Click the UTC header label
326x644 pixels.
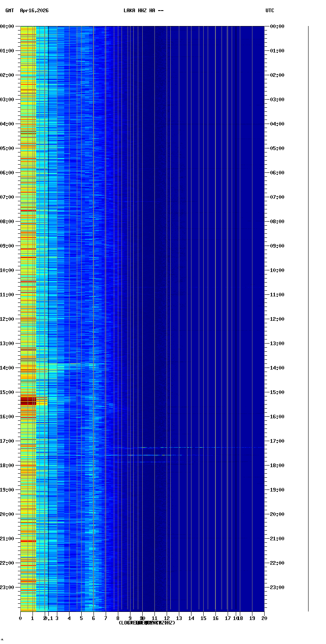pos(270,11)
